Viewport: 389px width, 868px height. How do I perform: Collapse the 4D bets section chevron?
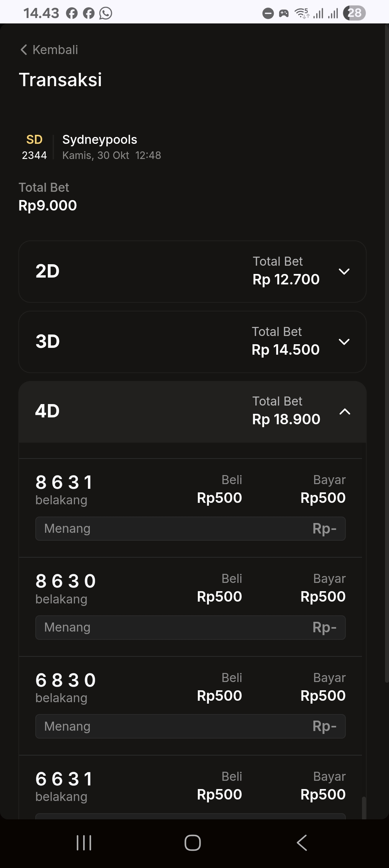345,412
